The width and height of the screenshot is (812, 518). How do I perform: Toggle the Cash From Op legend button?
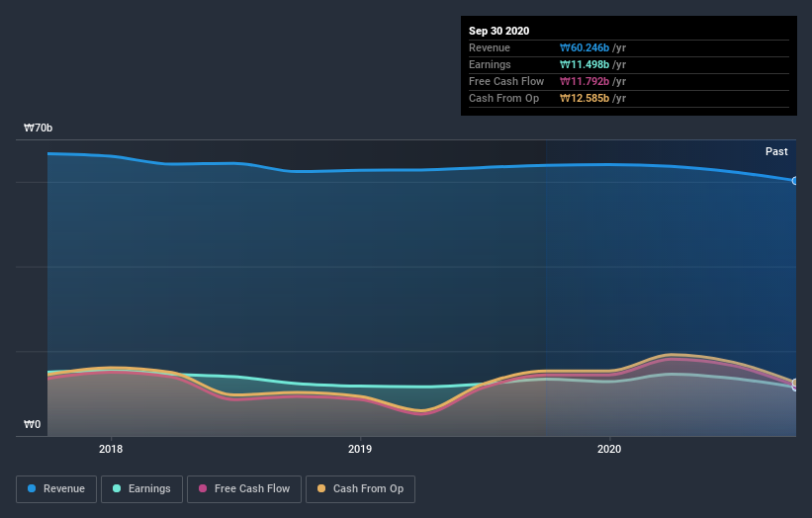[x=360, y=489]
